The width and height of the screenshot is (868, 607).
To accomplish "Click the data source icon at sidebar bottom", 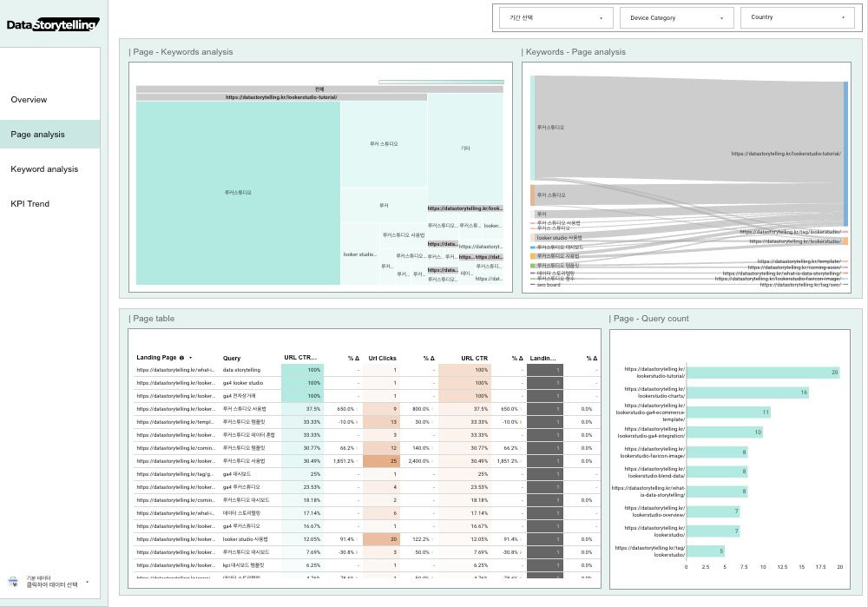I will [x=14, y=582].
